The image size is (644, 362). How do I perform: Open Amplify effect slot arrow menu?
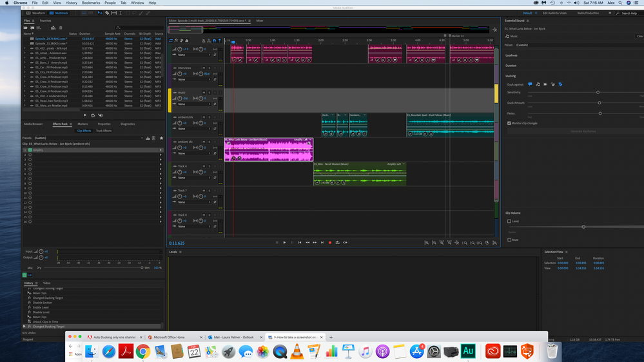point(161,150)
